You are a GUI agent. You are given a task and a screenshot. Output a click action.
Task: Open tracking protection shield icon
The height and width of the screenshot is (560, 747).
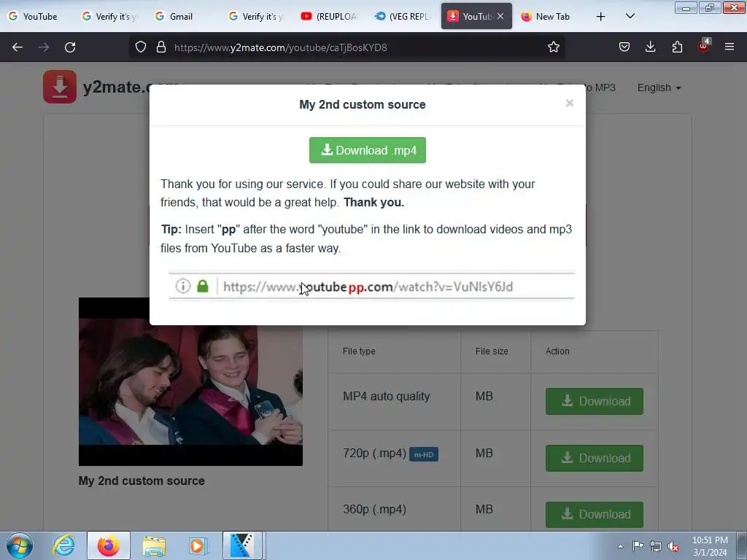point(141,47)
